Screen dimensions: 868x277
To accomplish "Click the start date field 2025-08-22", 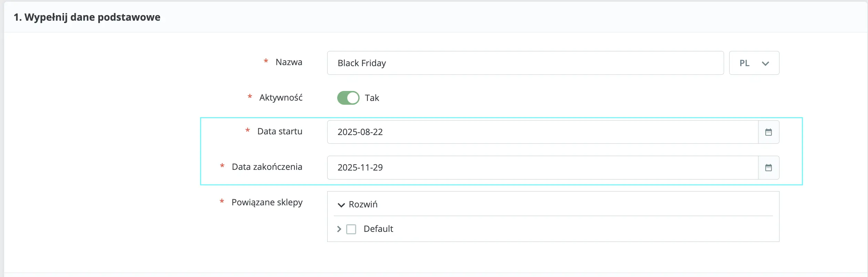I will 542,132.
